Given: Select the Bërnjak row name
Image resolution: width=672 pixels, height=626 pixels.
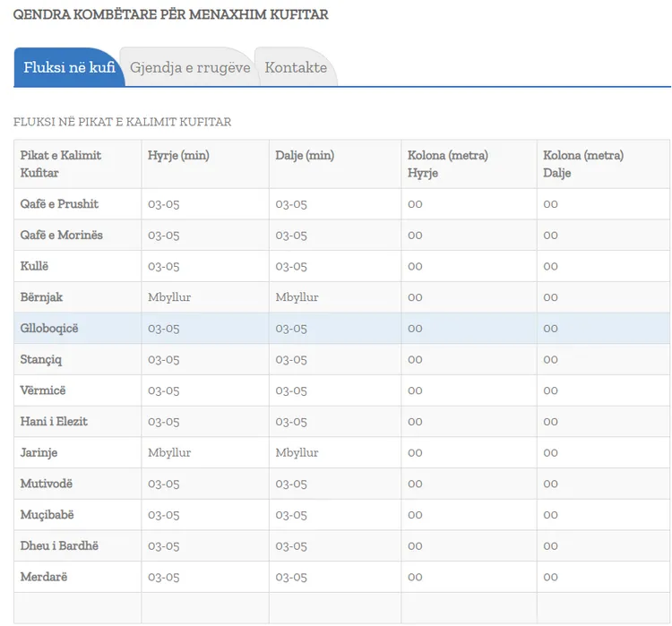Looking at the screenshot, I should 41,297.
